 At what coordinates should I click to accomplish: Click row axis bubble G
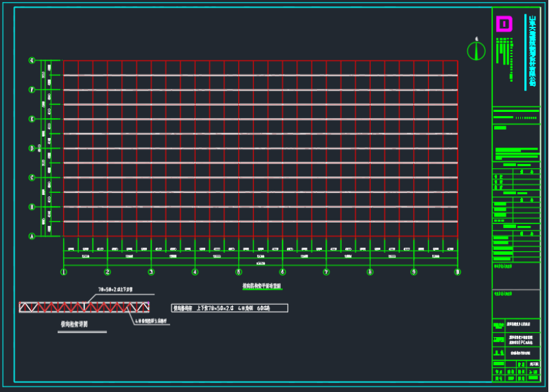coord(32,60)
